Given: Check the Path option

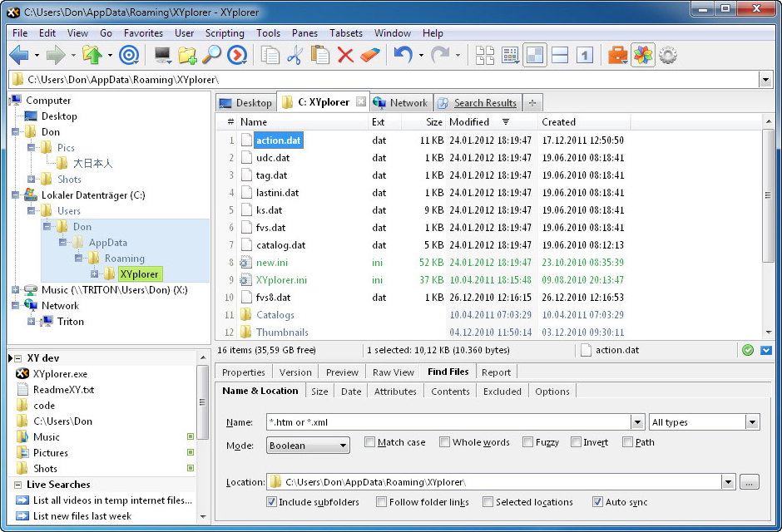Looking at the screenshot, I should point(628,442).
